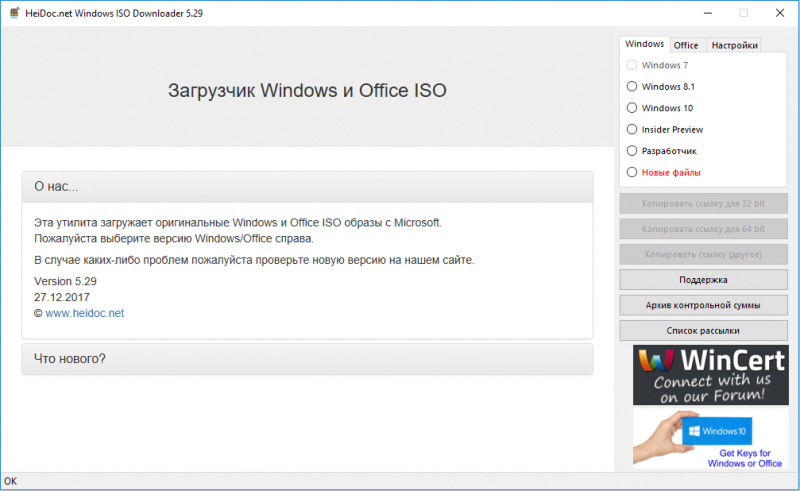Select the Windows 8.1 radio button
The image size is (800, 491).
tap(632, 87)
